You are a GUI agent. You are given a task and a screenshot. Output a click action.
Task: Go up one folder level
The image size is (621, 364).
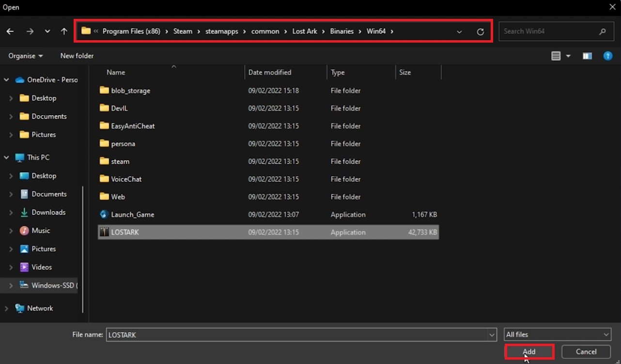[64, 31]
